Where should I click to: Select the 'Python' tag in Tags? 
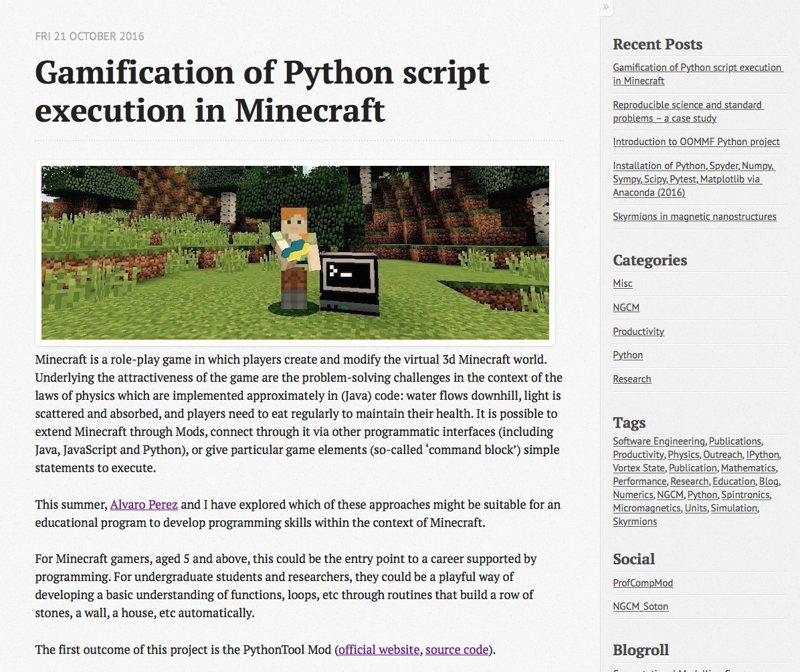coord(702,495)
